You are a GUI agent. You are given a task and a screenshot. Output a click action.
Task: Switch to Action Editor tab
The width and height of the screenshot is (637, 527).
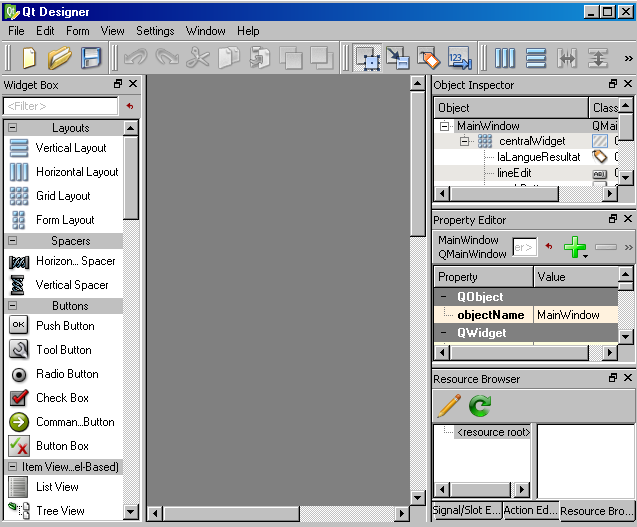(x=531, y=510)
